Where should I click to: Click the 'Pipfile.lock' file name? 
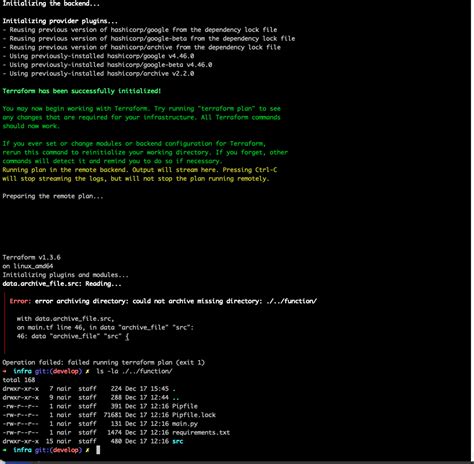[194, 415]
